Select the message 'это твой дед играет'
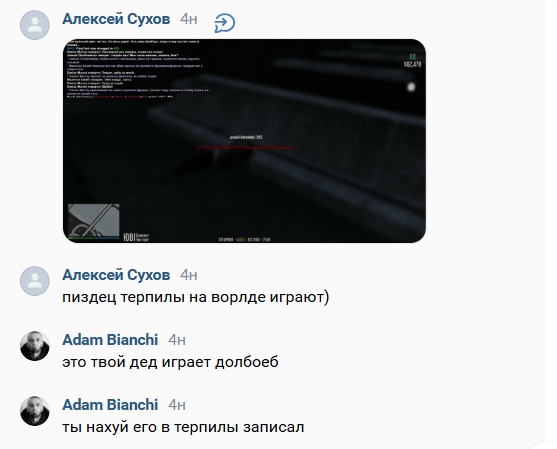Screen dimensions: 557x449 (x=170, y=362)
